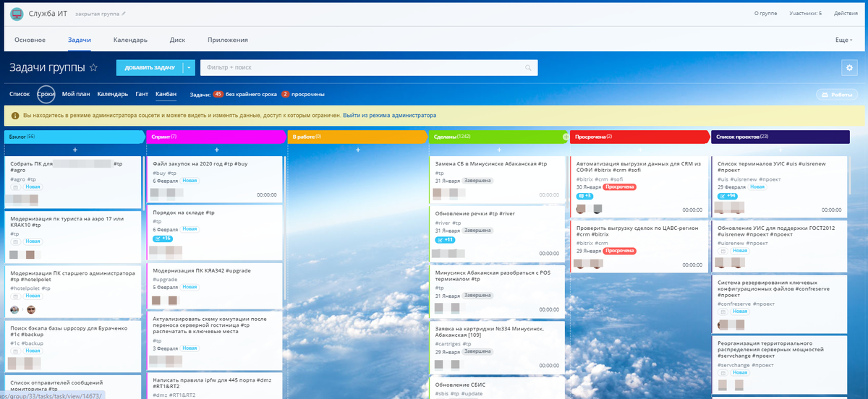Expand the Еще menu in top navigation
868x399 pixels.
pyautogui.click(x=843, y=40)
